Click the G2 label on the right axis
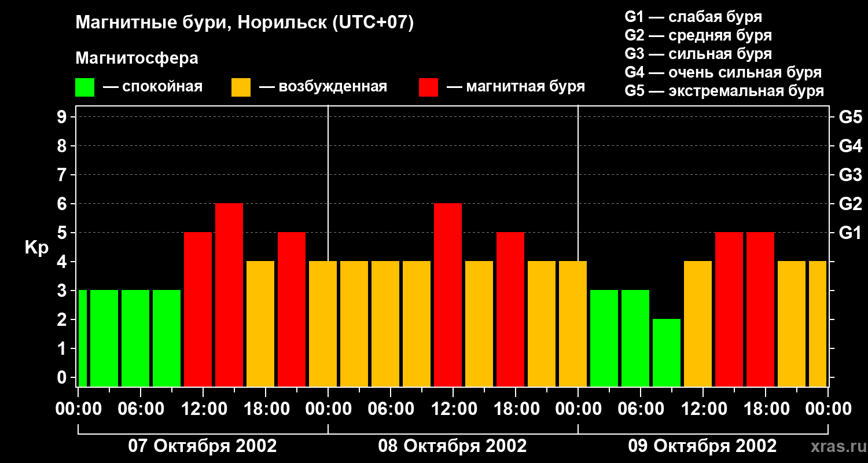 850,204
